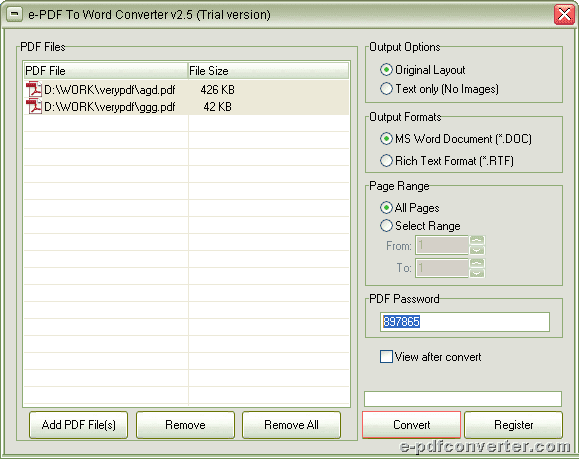
Task: Close the e-PDF converter window
Action: (x=564, y=15)
